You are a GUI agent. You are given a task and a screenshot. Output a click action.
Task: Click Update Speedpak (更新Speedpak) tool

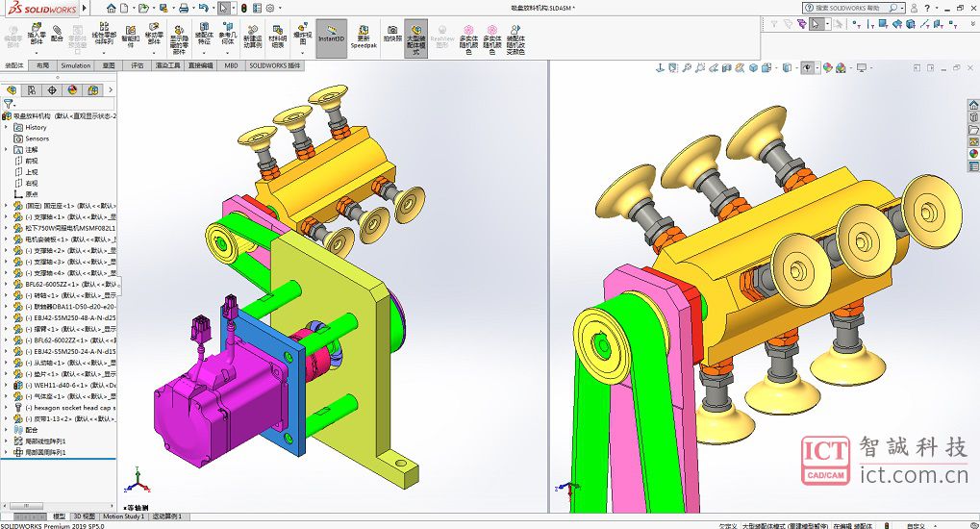tap(364, 37)
